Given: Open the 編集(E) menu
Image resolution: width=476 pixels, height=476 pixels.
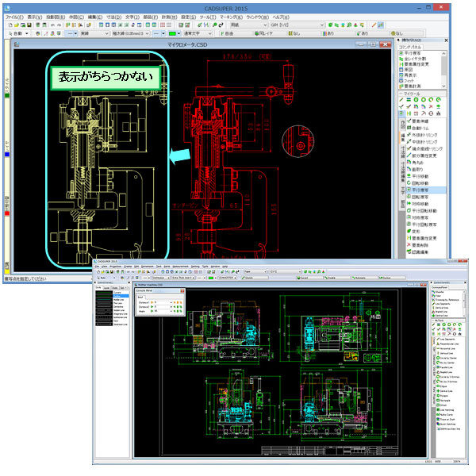Looking at the screenshot, I should click(94, 17).
